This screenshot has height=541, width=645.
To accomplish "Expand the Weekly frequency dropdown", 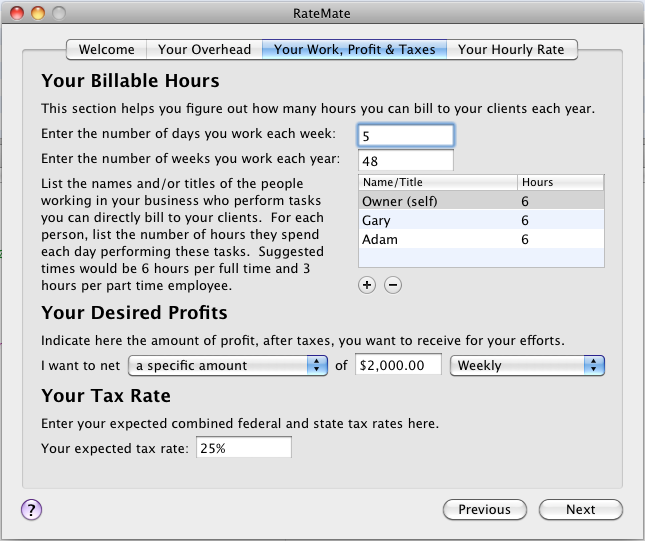I will pos(527,365).
